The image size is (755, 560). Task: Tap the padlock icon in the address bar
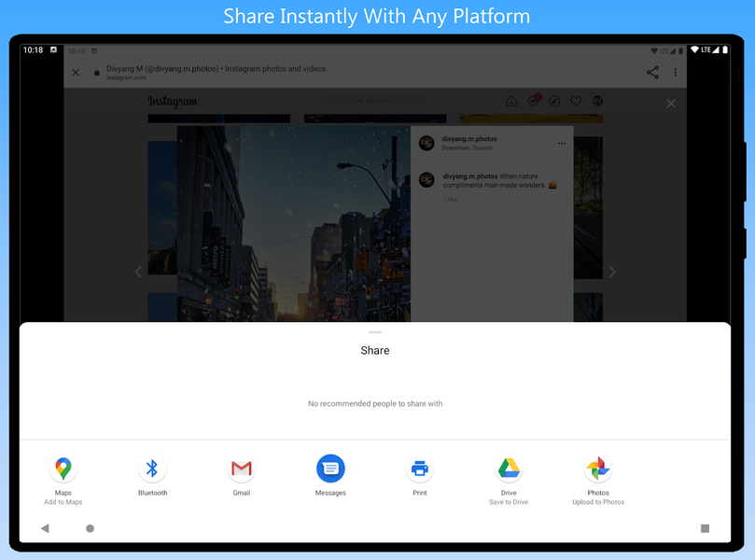pyautogui.click(x=97, y=72)
